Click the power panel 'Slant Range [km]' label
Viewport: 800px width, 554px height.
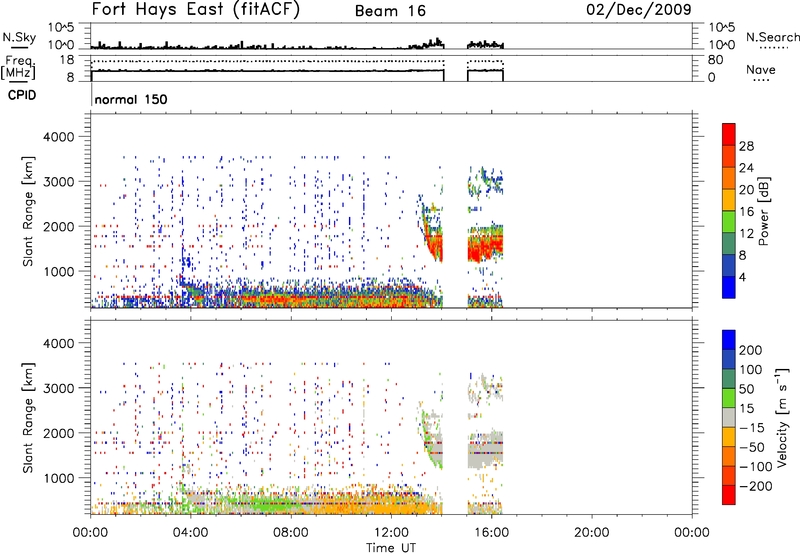click(x=28, y=211)
